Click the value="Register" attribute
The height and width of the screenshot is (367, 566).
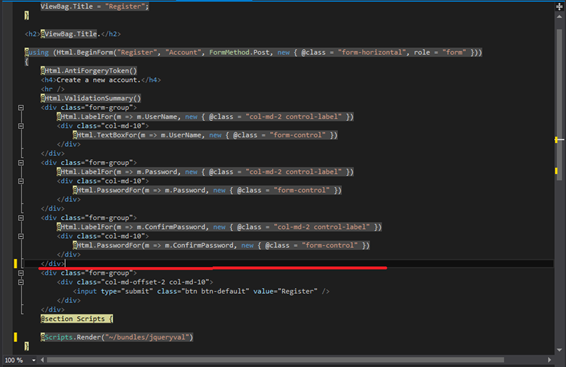click(x=285, y=291)
